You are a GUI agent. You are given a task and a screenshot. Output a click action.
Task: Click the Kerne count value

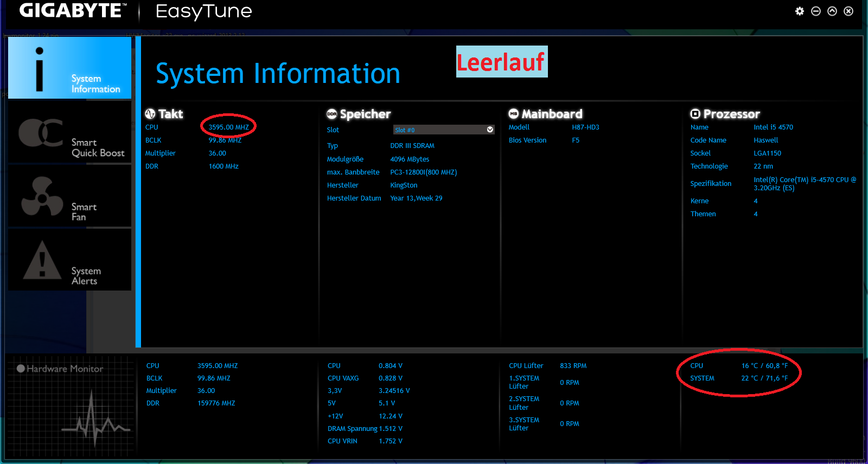[756, 201]
